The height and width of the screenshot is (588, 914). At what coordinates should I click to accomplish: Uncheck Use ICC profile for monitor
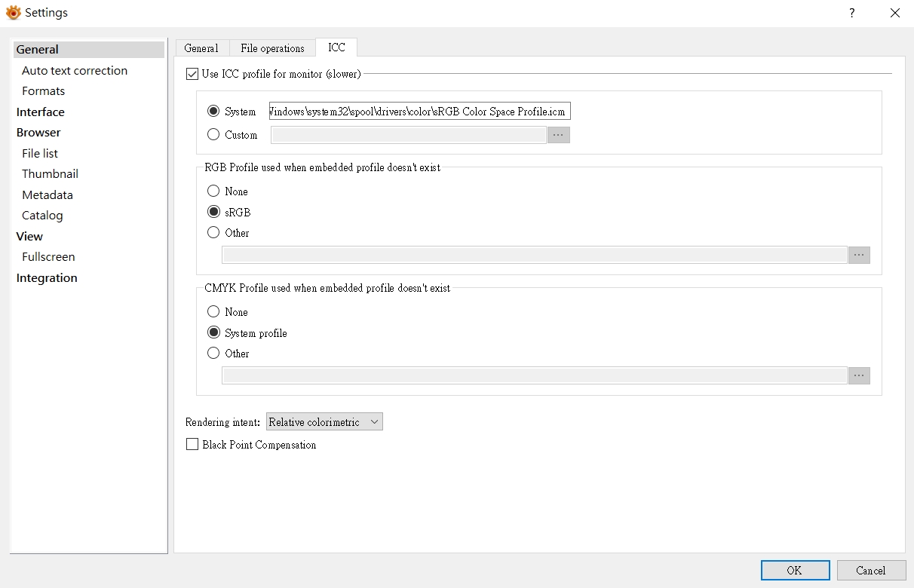192,74
